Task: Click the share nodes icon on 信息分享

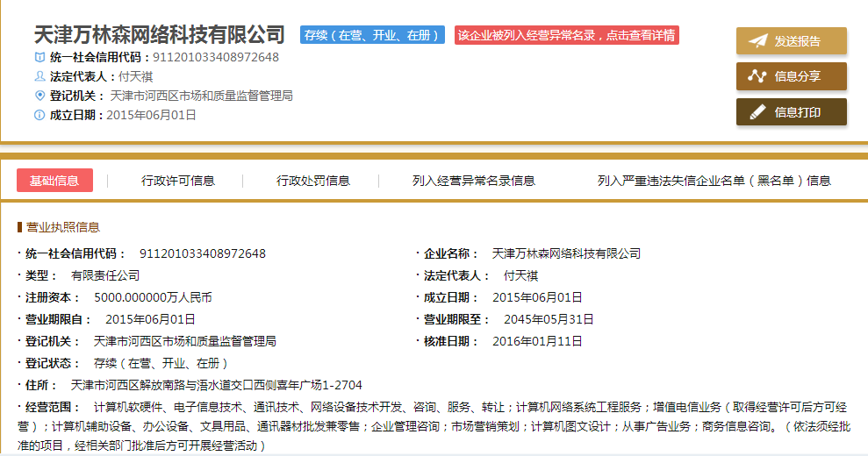Action: pos(757,76)
